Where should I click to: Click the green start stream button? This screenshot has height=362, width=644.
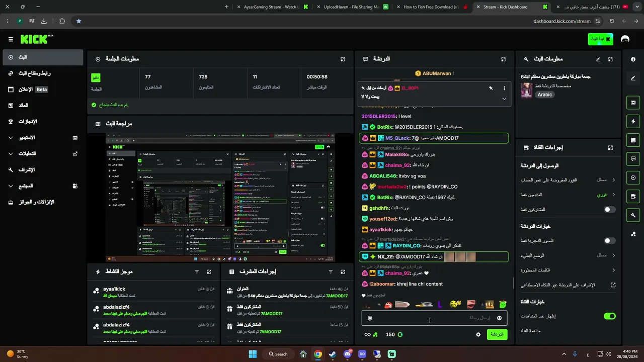point(600,39)
